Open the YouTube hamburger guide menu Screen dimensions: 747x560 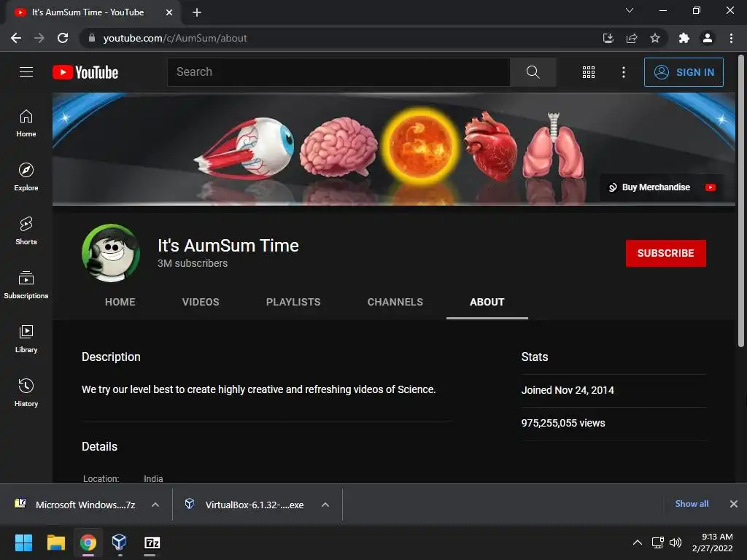[x=26, y=72]
